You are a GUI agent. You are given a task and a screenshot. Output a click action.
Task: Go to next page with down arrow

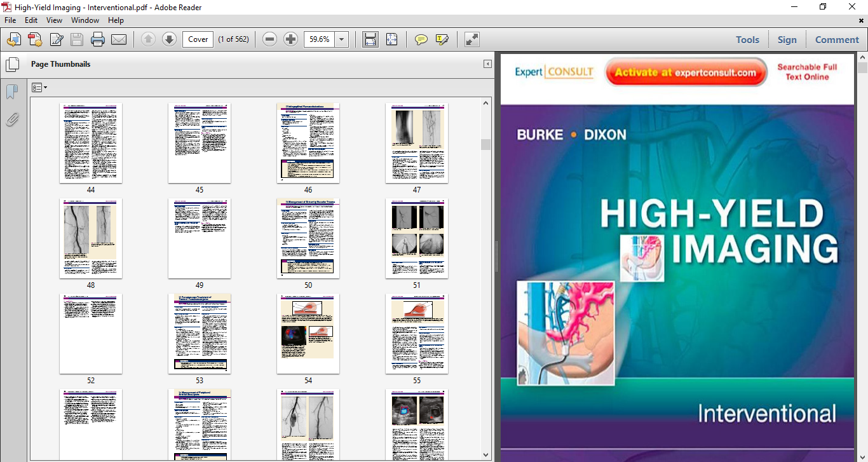coord(169,39)
